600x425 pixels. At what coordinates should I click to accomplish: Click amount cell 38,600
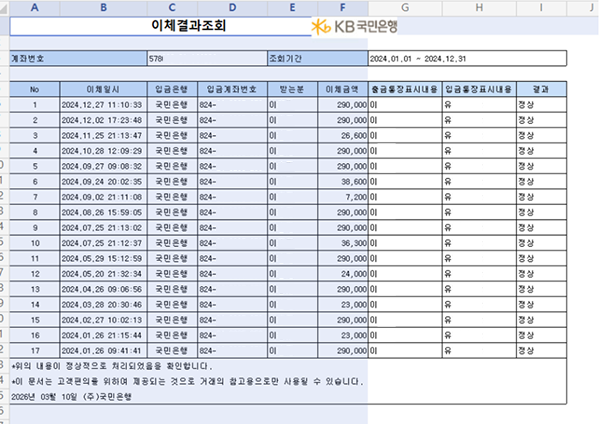pyautogui.click(x=342, y=181)
